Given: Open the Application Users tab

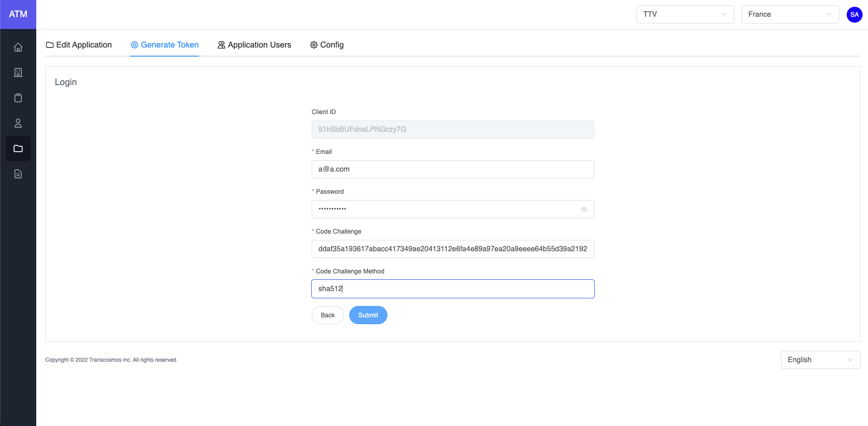Looking at the screenshot, I should [254, 45].
